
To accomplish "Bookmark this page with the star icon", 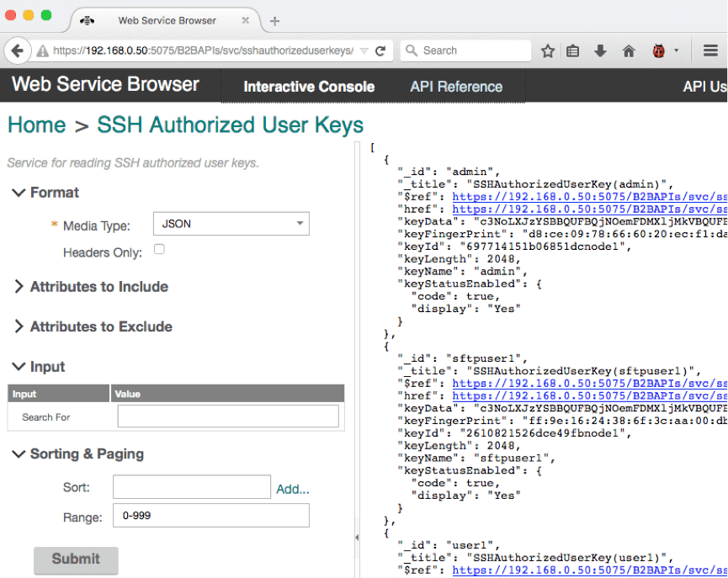I will click(548, 50).
